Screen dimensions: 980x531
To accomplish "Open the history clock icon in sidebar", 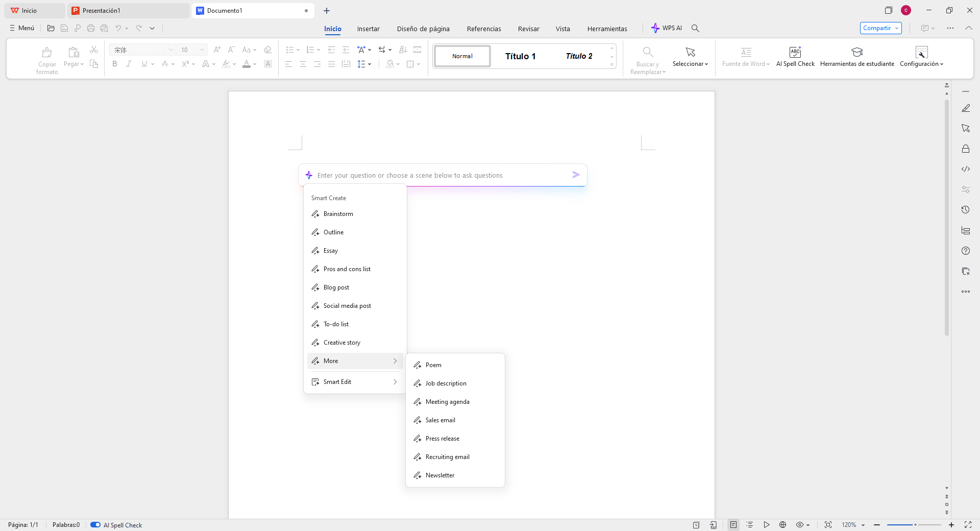I will click(965, 210).
